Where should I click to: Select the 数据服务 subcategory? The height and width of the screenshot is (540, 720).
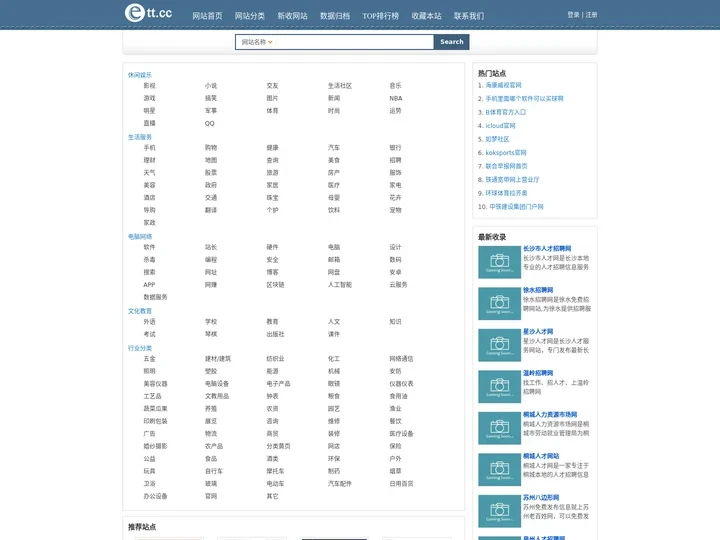click(x=155, y=297)
